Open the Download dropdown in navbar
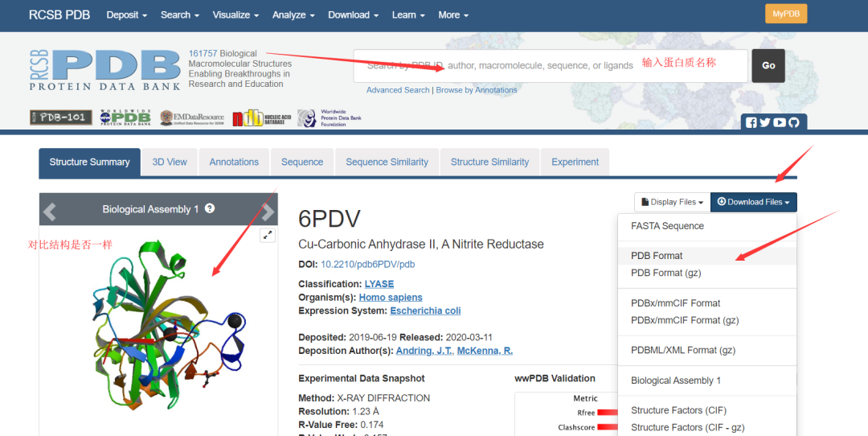868x436 pixels. coord(353,15)
